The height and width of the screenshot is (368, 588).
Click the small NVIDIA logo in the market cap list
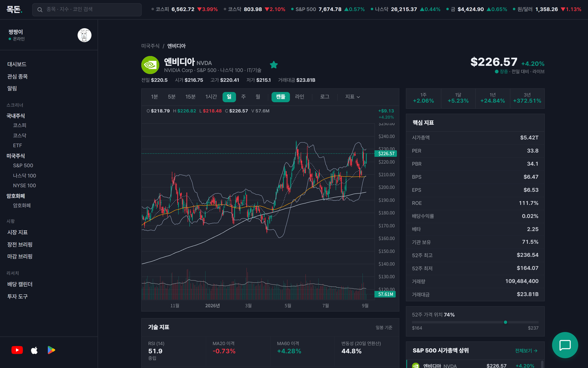point(416,366)
